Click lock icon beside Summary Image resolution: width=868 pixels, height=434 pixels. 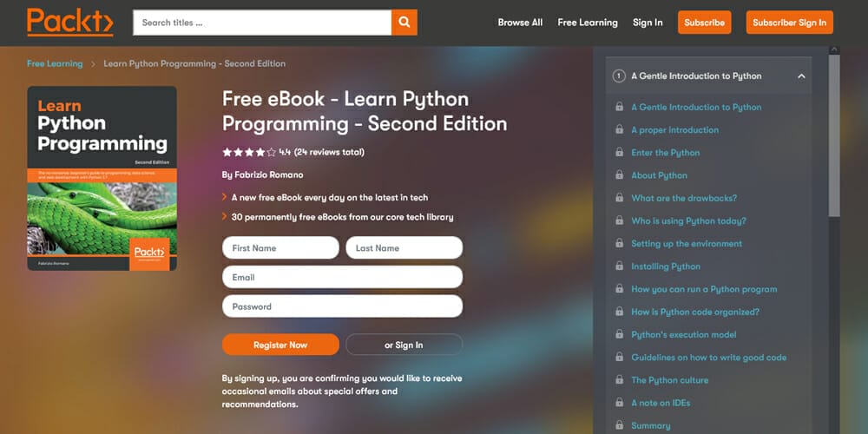tap(620, 425)
